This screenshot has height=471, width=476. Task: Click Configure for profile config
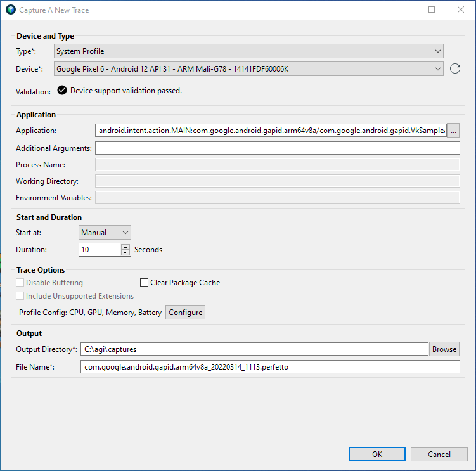click(185, 313)
